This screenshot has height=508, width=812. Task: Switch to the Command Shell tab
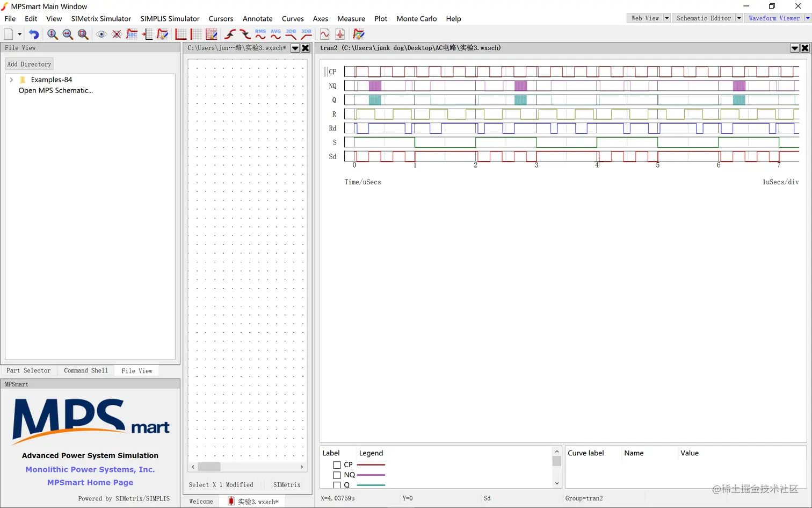86,371
